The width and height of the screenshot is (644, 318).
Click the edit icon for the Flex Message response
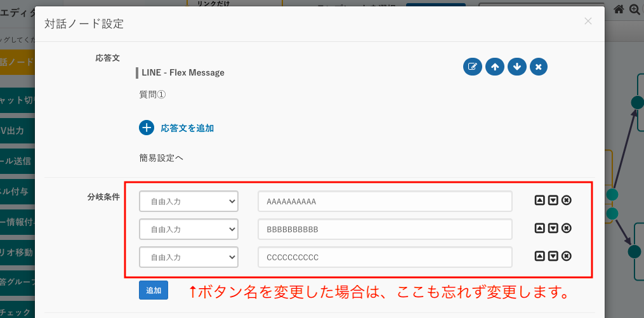[x=473, y=67]
